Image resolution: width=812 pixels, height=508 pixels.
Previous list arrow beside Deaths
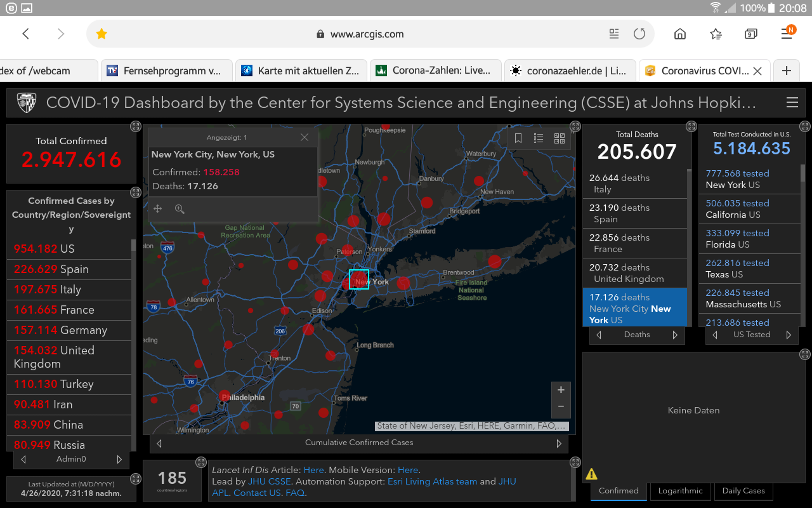point(599,335)
